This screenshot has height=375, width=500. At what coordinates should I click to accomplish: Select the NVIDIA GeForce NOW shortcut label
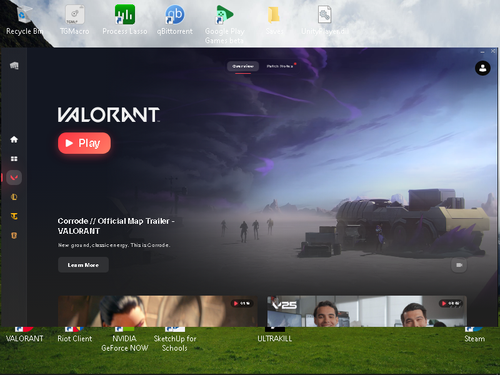click(x=125, y=343)
